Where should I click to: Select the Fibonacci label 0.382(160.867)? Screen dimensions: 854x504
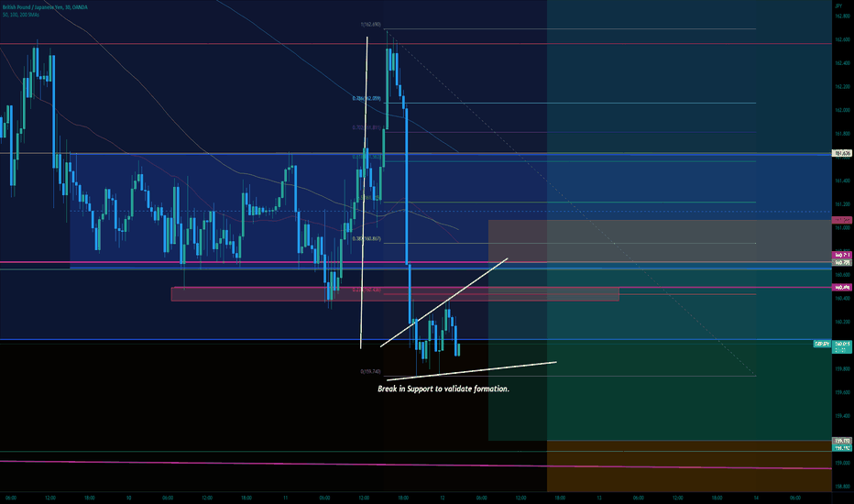click(x=367, y=238)
